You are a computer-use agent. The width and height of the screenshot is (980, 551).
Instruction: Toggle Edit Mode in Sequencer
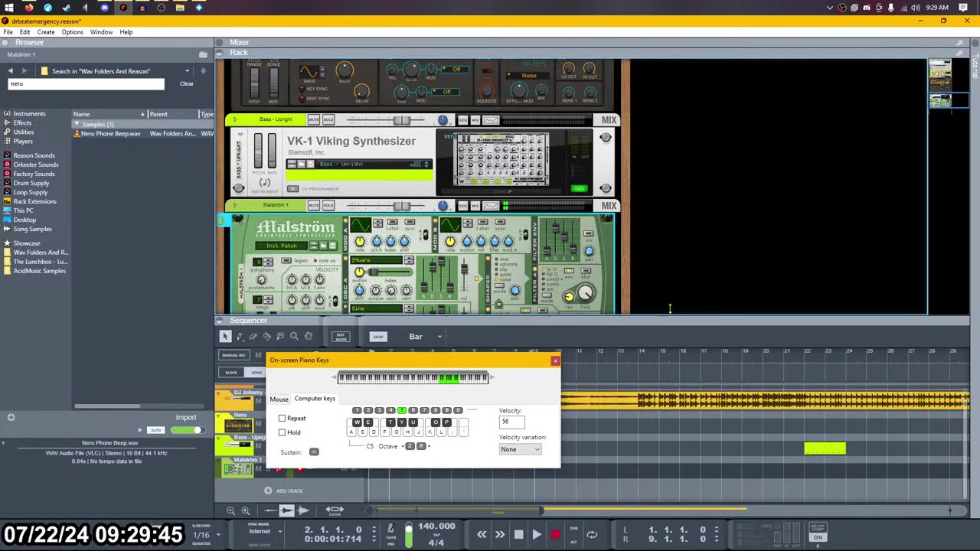341,337
